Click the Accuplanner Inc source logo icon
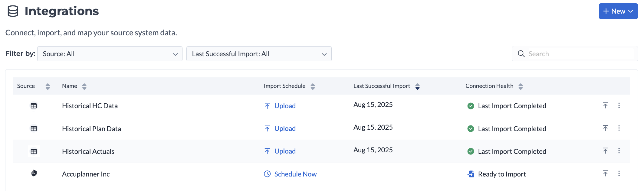This screenshot has height=191, width=644. tap(34, 173)
